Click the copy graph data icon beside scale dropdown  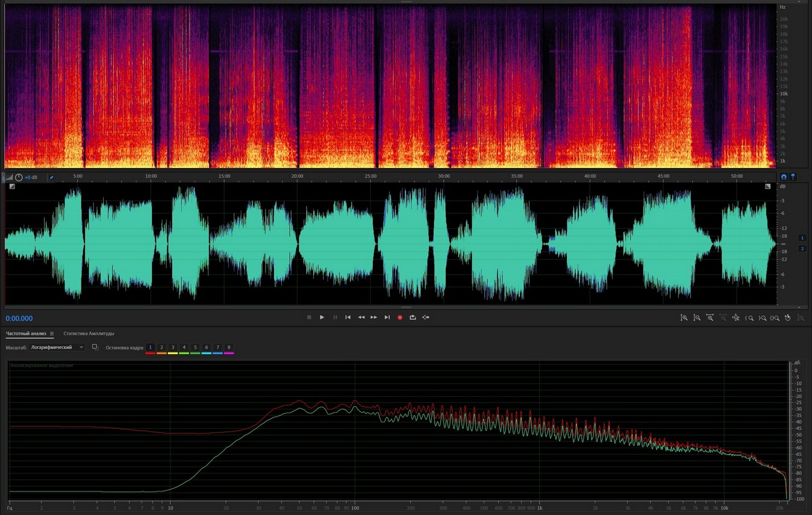pos(95,348)
